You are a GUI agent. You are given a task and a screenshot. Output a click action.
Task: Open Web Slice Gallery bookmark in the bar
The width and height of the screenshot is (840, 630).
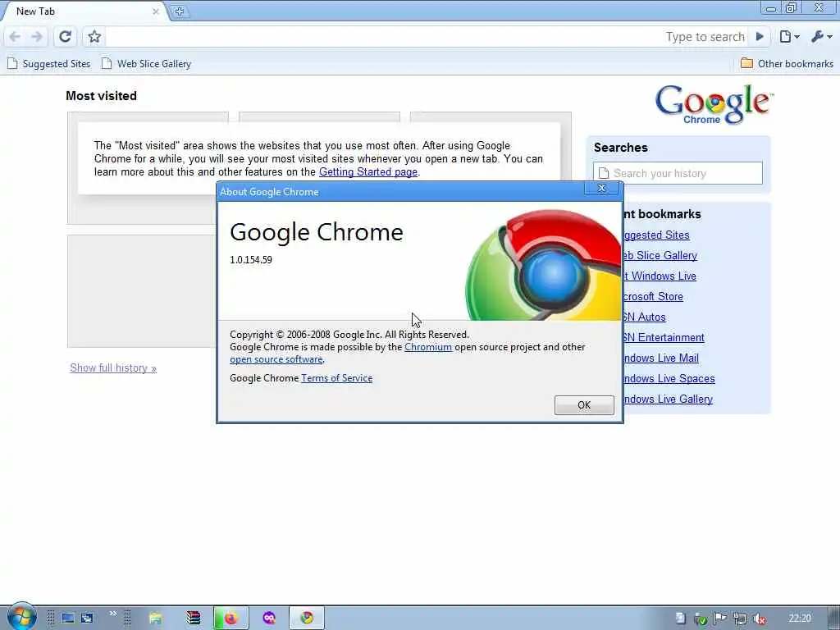(146, 64)
